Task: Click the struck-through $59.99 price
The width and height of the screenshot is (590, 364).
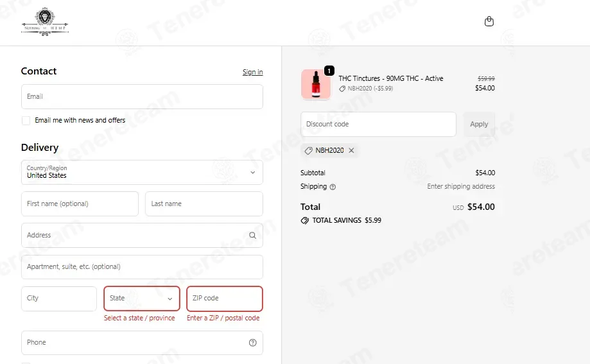Action: click(x=486, y=79)
